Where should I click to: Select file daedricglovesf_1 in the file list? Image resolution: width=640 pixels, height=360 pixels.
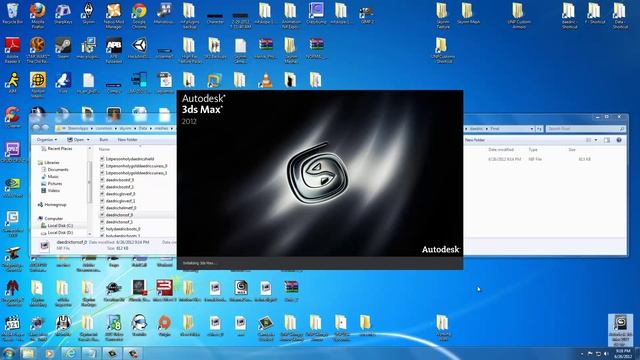(118, 201)
